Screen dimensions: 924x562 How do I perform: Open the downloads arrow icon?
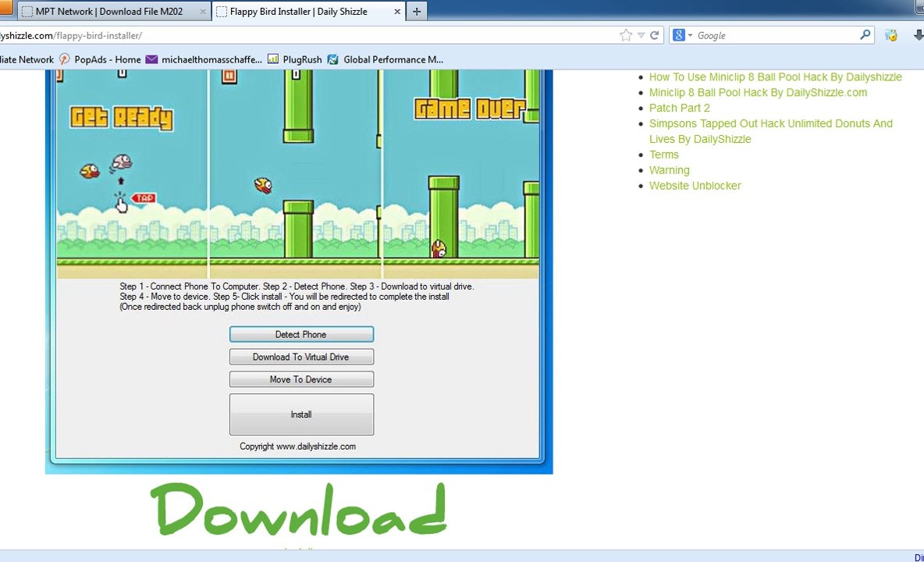point(919,35)
